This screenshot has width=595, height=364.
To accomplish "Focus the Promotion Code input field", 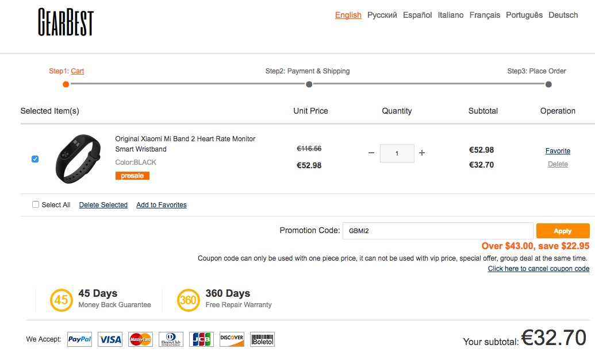I will (x=437, y=231).
